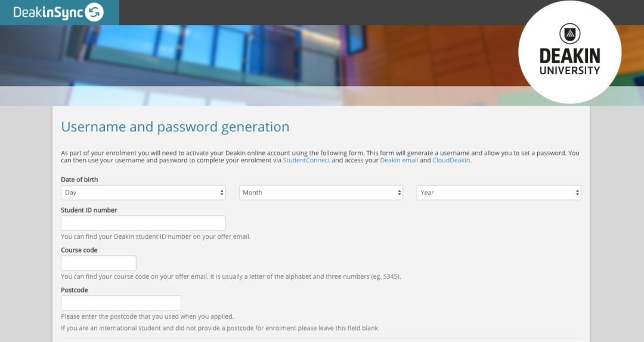Click the DeakinSync circular sync arrows icon
This screenshot has height=342, width=644.
[94, 13]
